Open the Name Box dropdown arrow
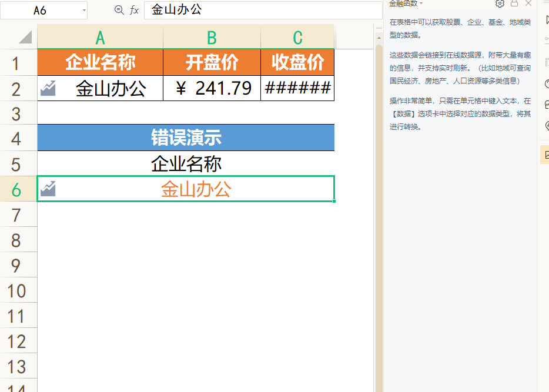The height and width of the screenshot is (392, 549). point(84,10)
